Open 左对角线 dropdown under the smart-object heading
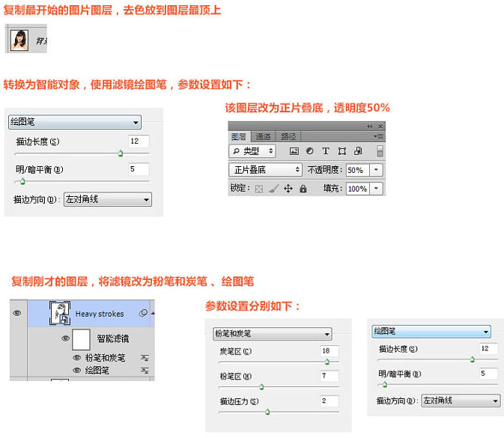 pyautogui.click(x=108, y=200)
